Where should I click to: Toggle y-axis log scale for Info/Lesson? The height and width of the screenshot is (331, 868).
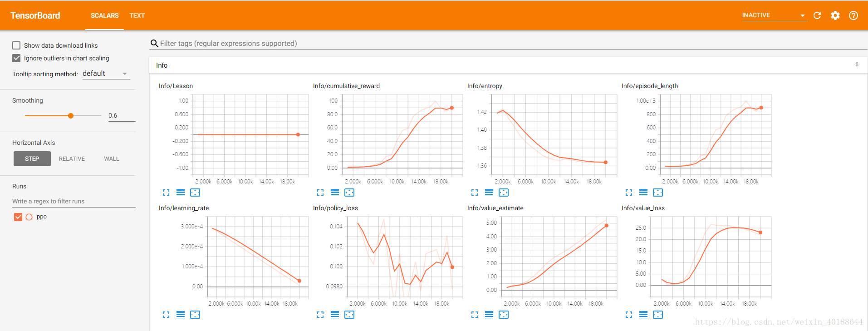pyautogui.click(x=181, y=193)
